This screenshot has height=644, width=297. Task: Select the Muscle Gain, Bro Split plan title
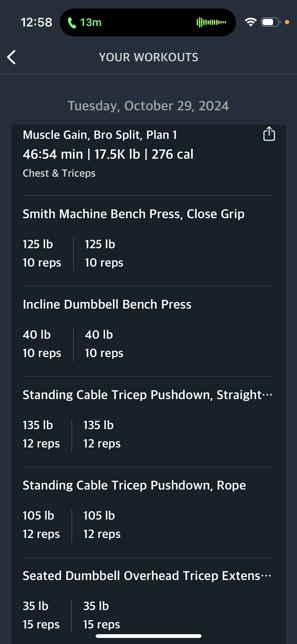(x=100, y=135)
